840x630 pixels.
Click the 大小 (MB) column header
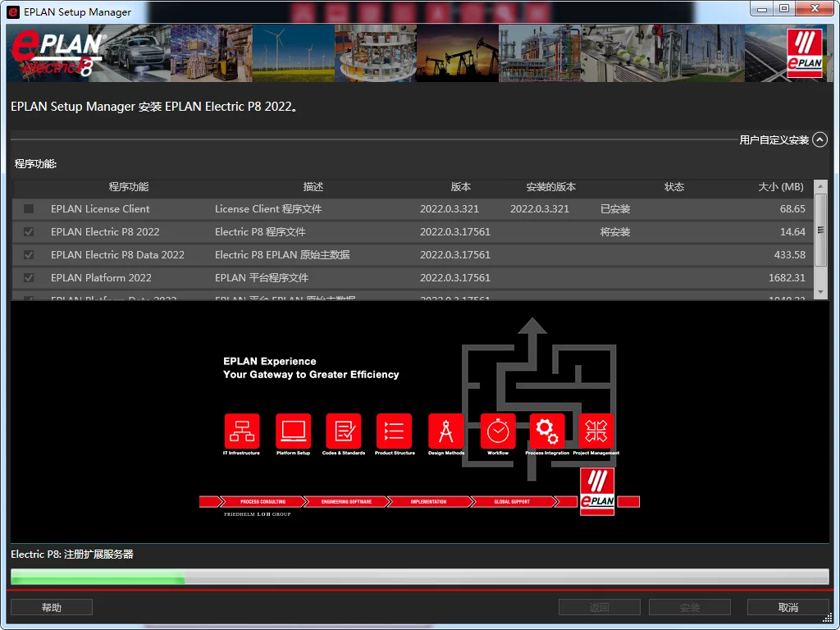[780, 187]
